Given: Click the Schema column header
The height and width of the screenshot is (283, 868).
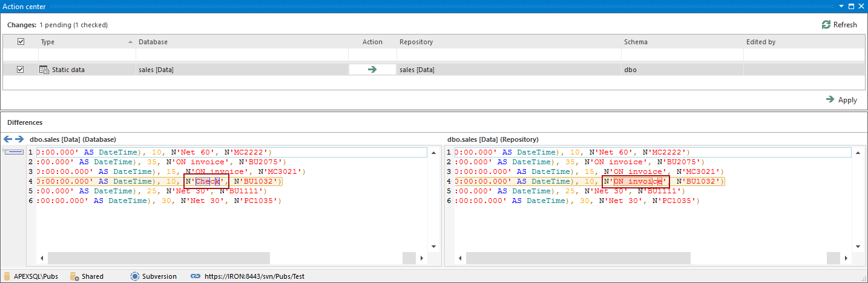Looking at the screenshot, I should pos(636,42).
